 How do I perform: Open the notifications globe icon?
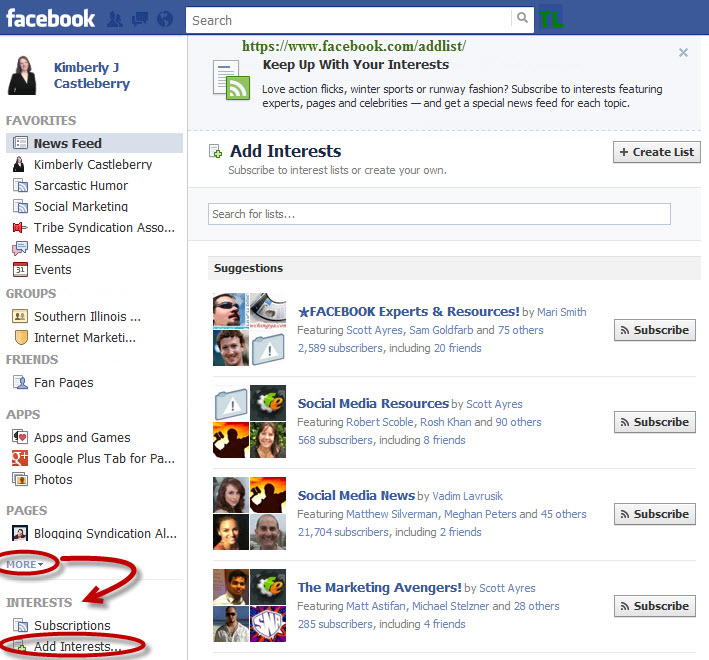pos(165,19)
